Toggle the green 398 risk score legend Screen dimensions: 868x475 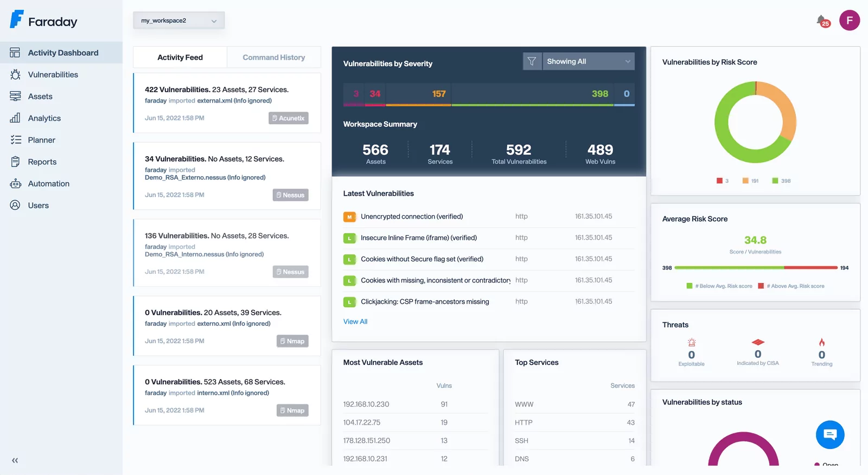tap(781, 181)
